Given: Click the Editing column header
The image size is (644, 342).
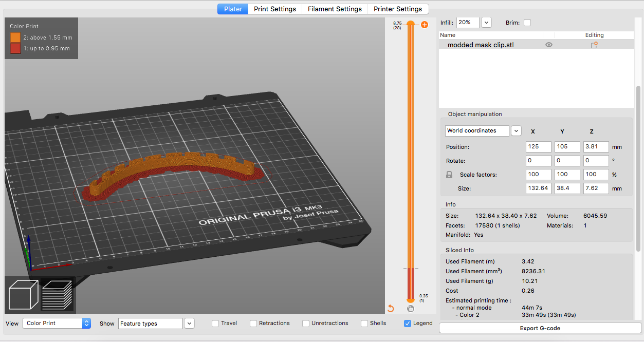Looking at the screenshot, I should [595, 35].
